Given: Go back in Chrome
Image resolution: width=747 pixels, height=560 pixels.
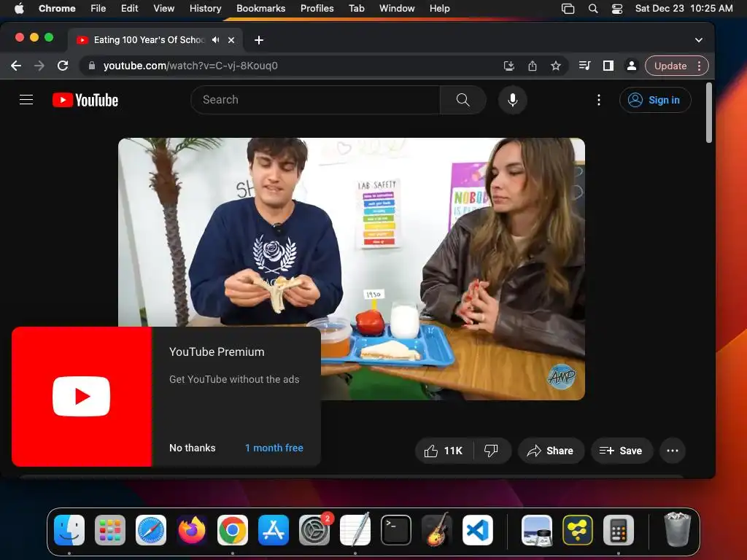Looking at the screenshot, I should [x=16, y=66].
